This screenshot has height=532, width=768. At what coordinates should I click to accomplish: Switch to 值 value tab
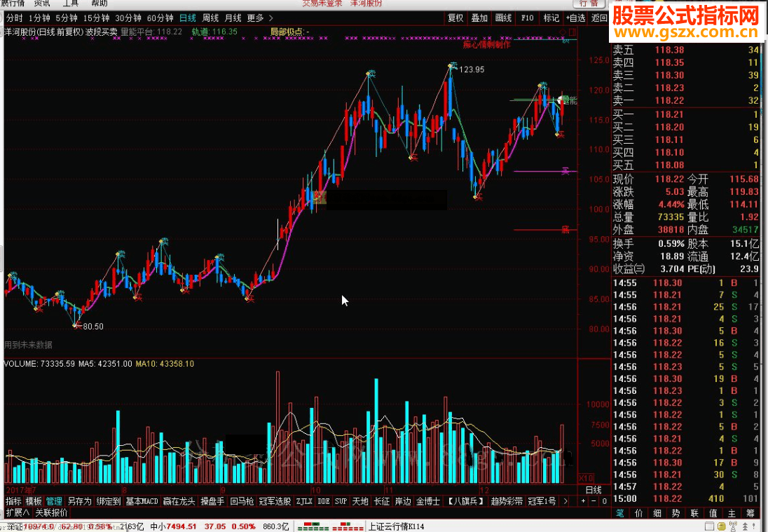coord(713,513)
